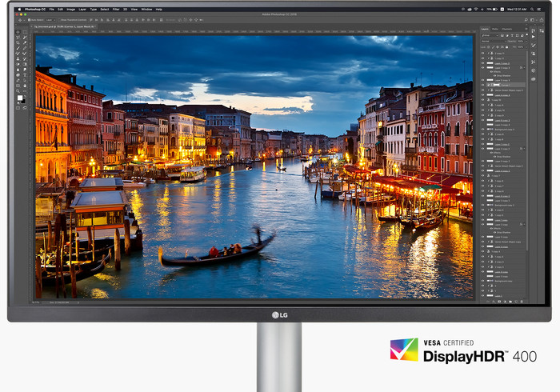Select the Move tool in the toolbox
Viewport: 560px width, 392px height.
point(18,32)
